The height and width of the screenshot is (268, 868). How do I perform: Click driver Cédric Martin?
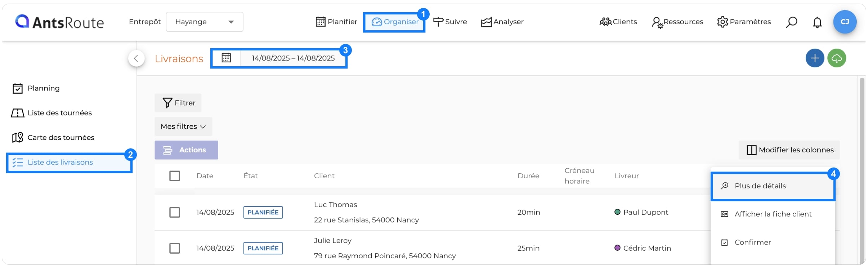pyautogui.click(x=647, y=248)
